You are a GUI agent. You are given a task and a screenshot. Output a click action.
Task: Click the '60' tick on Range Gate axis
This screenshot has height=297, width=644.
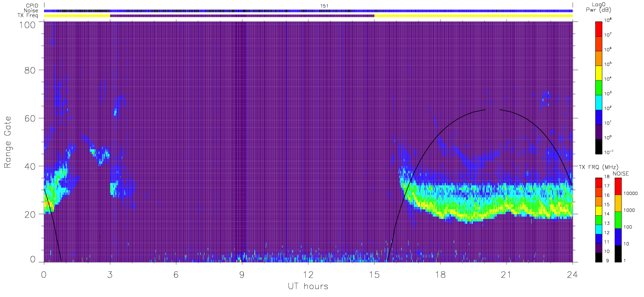pyautogui.click(x=30, y=118)
